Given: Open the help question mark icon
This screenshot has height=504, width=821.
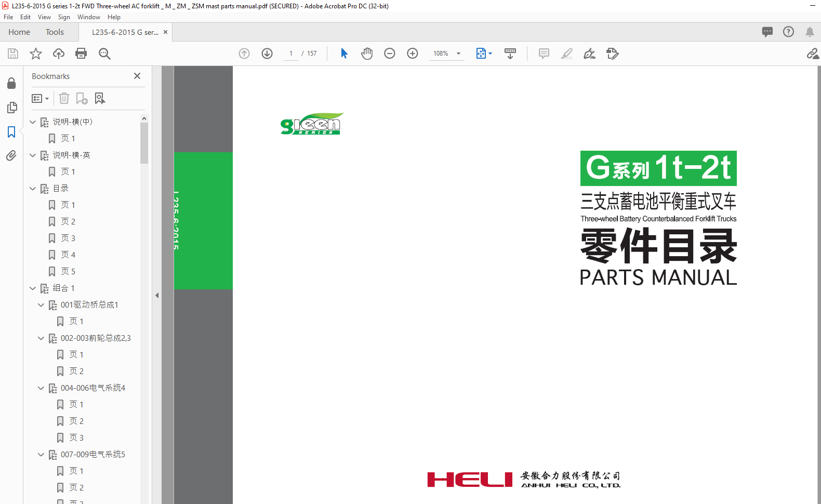Looking at the screenshot, I should point(789,32).
